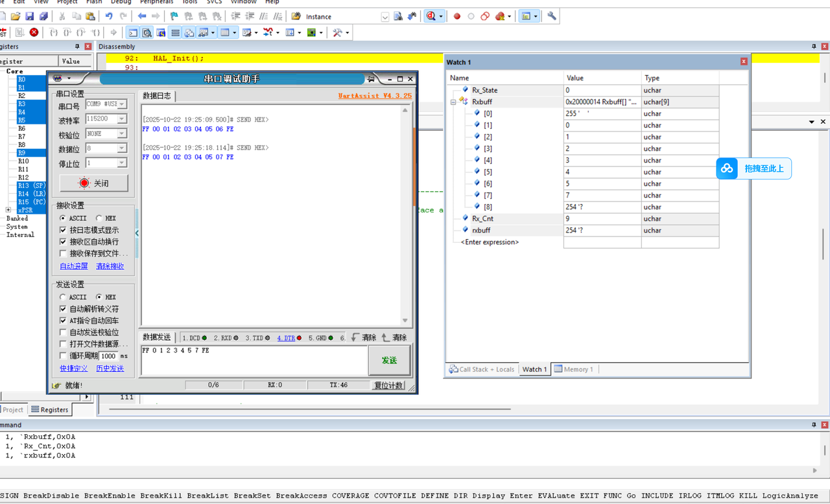Screen dimensions: 830x504
Task: Click the send data input field
Action: tap(253, 360)
